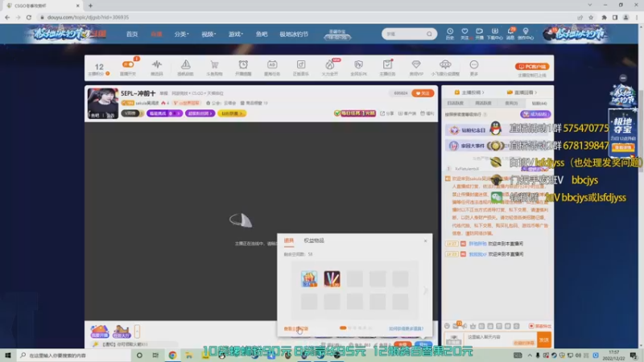Viewport: 644px width, 362px height.
Task: Open the ice fishing festival nav item
Action: pos(294,34)
